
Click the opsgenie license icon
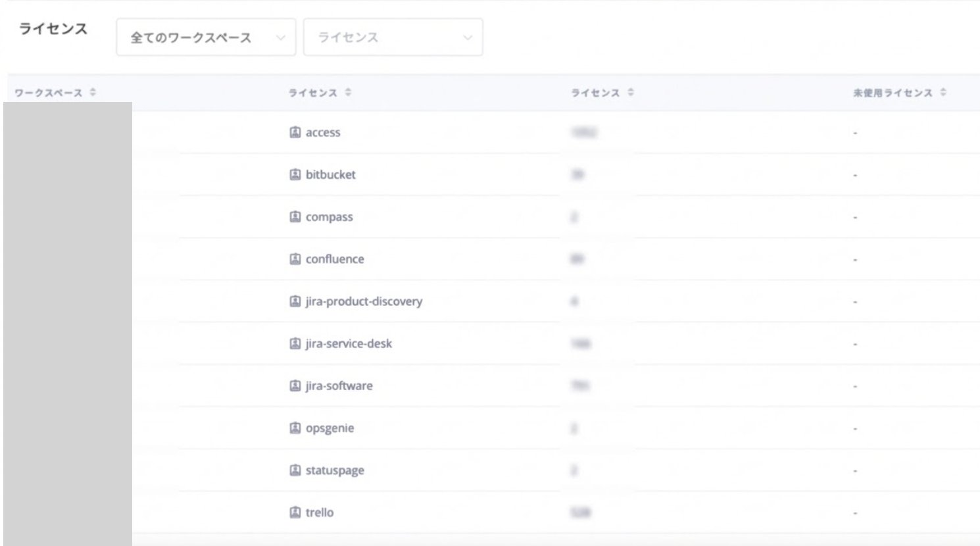click(x=295, y=428)
